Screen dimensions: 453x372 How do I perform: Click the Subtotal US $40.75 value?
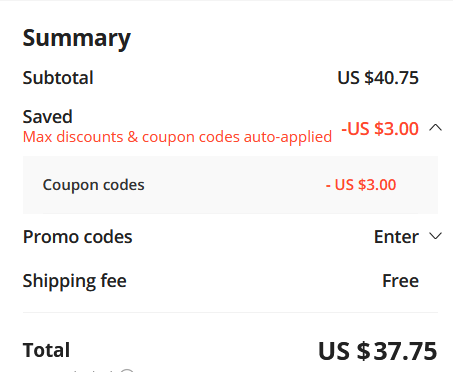click(378, 78)
